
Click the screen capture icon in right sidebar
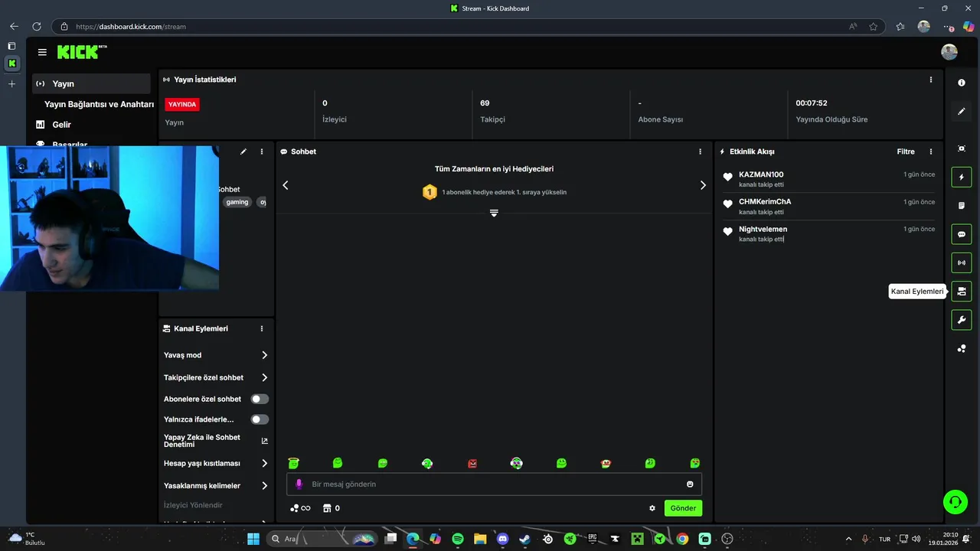point(962,148)
